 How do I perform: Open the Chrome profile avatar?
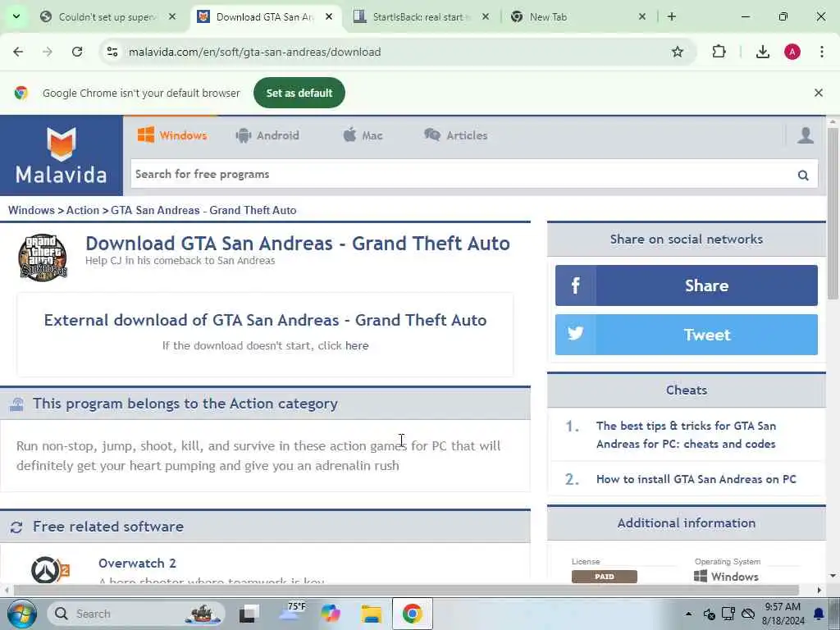pos(792,52)
